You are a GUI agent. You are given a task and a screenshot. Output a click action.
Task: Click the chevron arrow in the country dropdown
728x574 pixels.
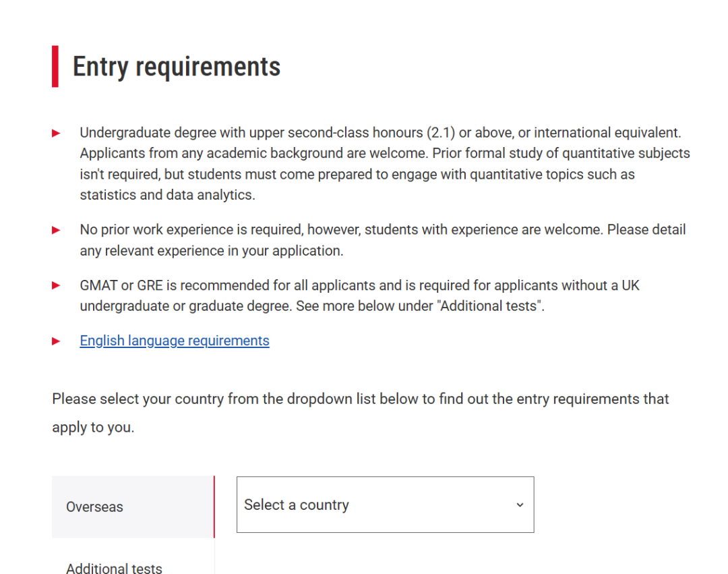click(x=520, y=505)
